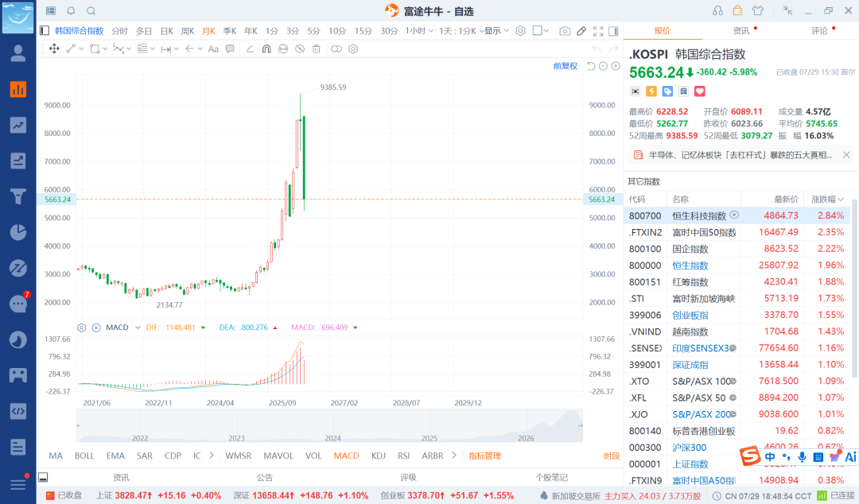This screenshot has height=504, width=859.
Task: Open the notifications bell icon
Action: coord(72,11)
